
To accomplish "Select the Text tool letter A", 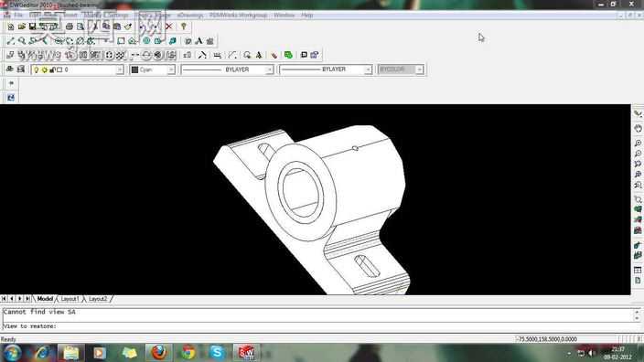I will tap(199, 41).
